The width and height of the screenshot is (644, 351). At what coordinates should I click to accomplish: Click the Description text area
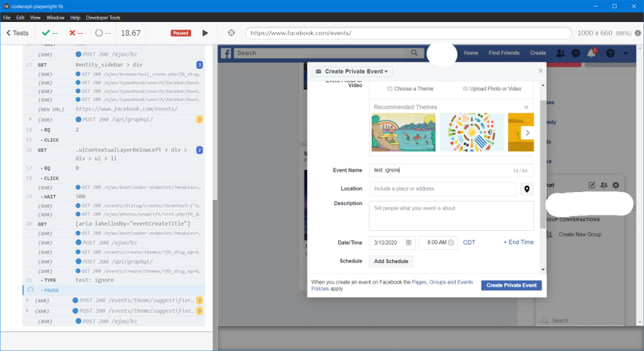[x=451, y=215]
